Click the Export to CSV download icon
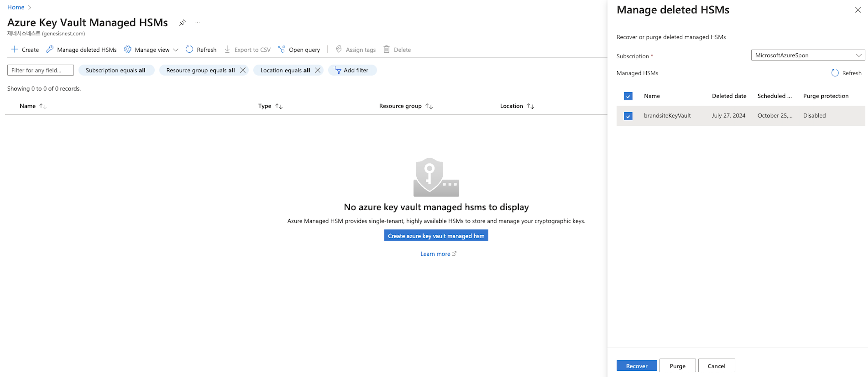This screenshot has height=377, width=868. [227, 49]
